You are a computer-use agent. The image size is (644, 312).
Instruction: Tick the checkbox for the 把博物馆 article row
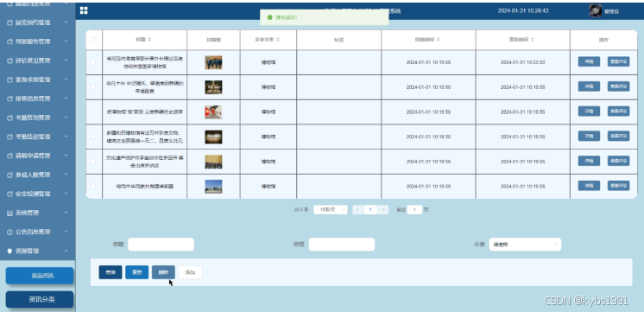[93, 111]
